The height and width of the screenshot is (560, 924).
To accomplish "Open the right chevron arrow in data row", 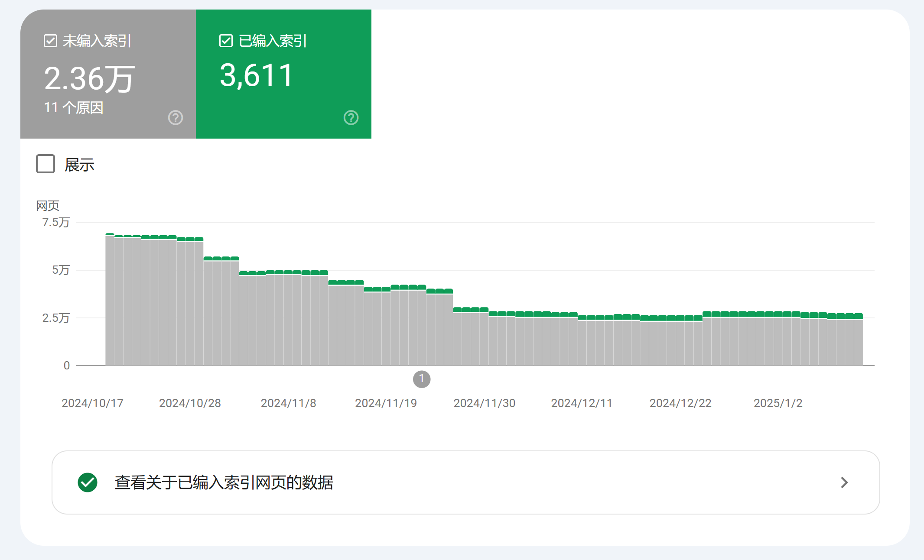I will pyautogui.click(x=844, y=482).
